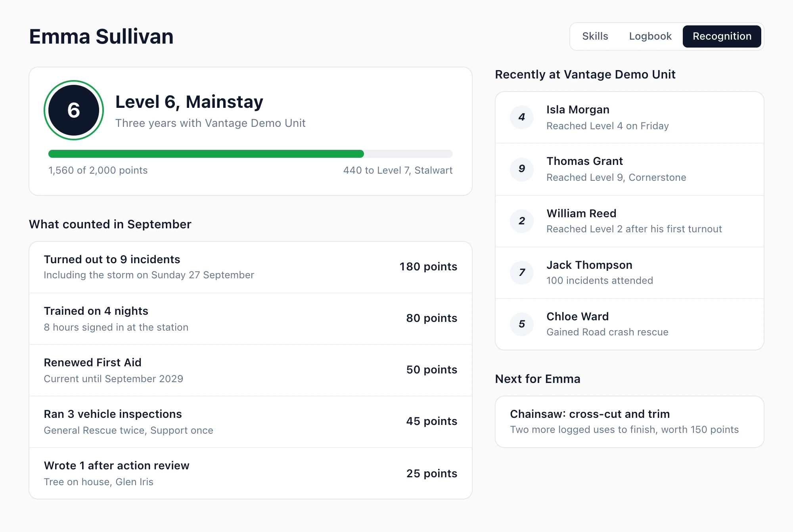The height and width of the screenshot is (532, 793).
Task: Open 'Trained on 4 nights' row
Action: click(x=251, y=319)
